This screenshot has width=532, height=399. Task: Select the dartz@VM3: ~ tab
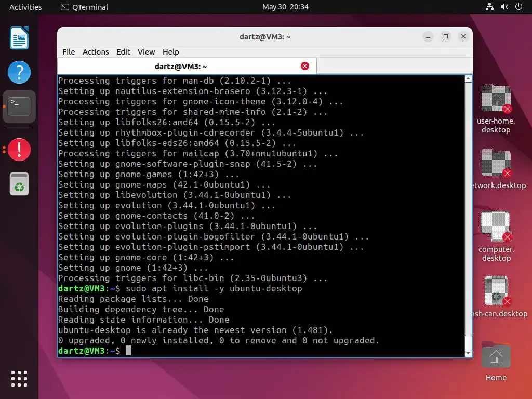point(187,66)
